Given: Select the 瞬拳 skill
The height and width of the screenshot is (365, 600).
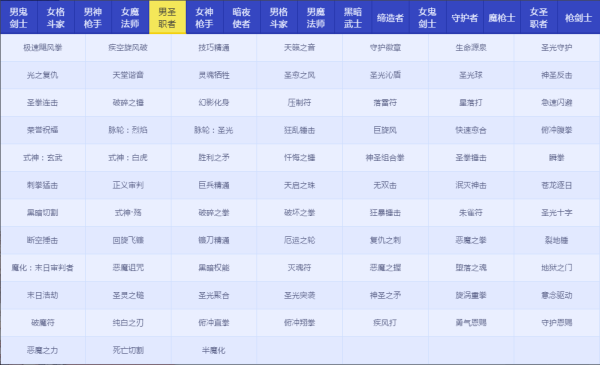Looking at the screenshot, I should 557,158.
